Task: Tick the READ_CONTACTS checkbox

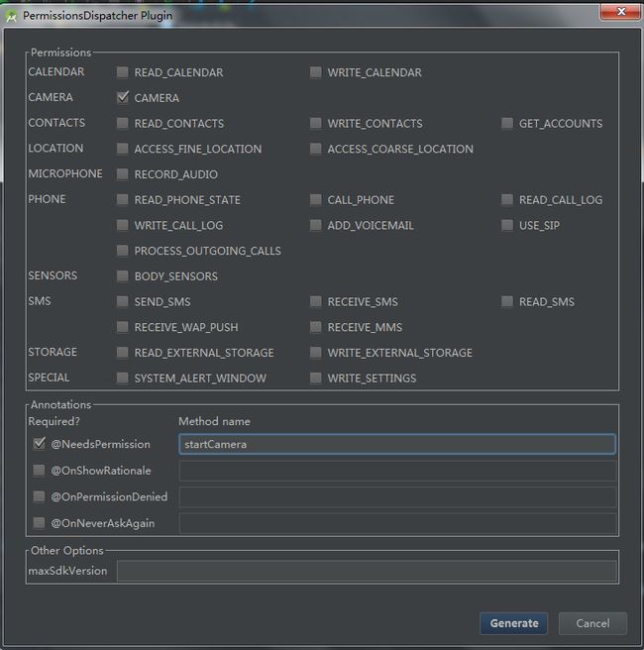Action: coord(122,123)
